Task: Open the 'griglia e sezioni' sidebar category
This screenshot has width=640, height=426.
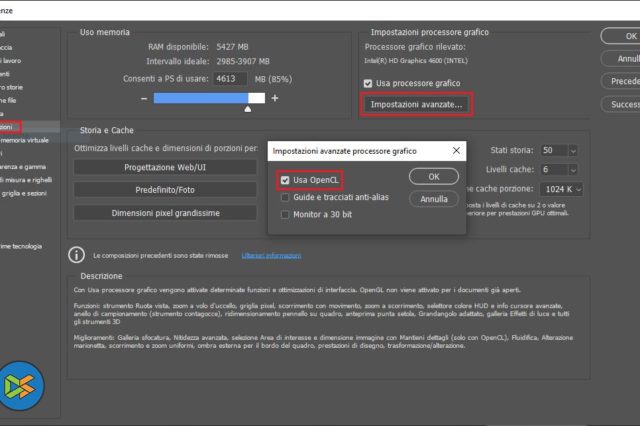Action: tap(23, 193)
